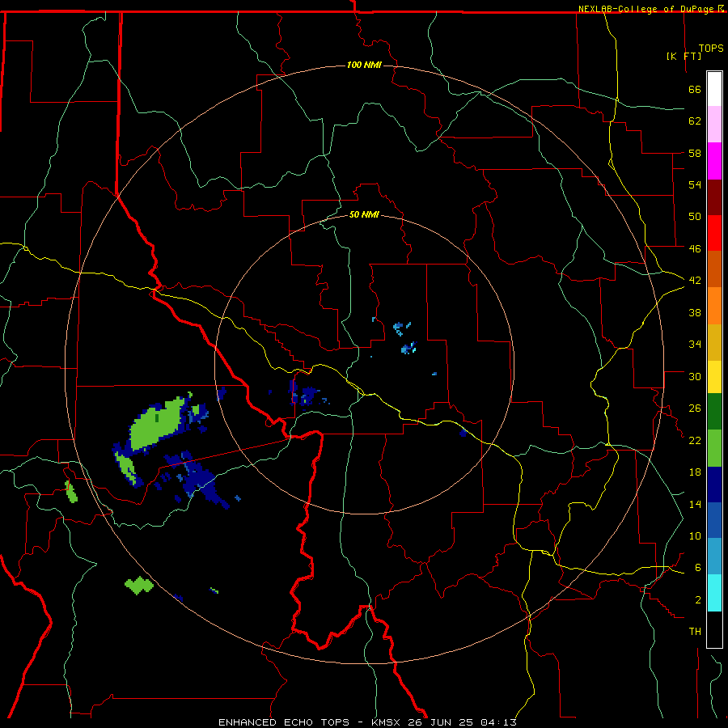Click the light pink legend swatch

coord(714,125)
